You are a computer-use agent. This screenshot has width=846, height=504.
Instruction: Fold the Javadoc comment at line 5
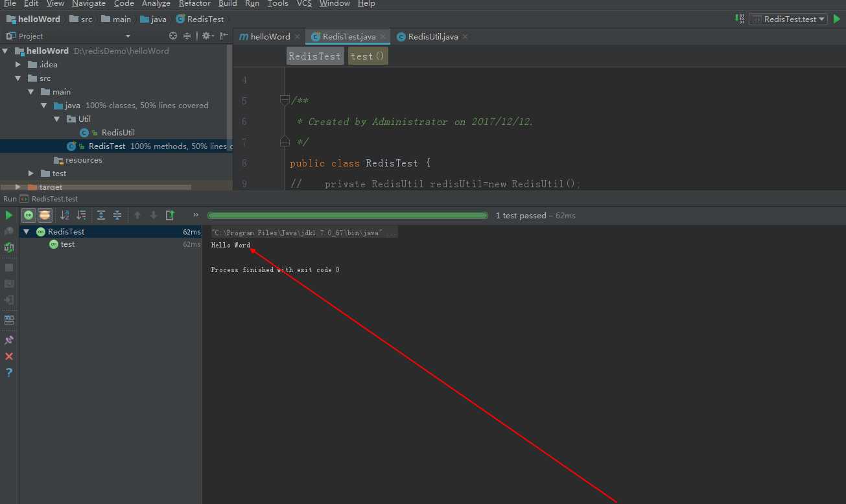[x=285, y=100]
